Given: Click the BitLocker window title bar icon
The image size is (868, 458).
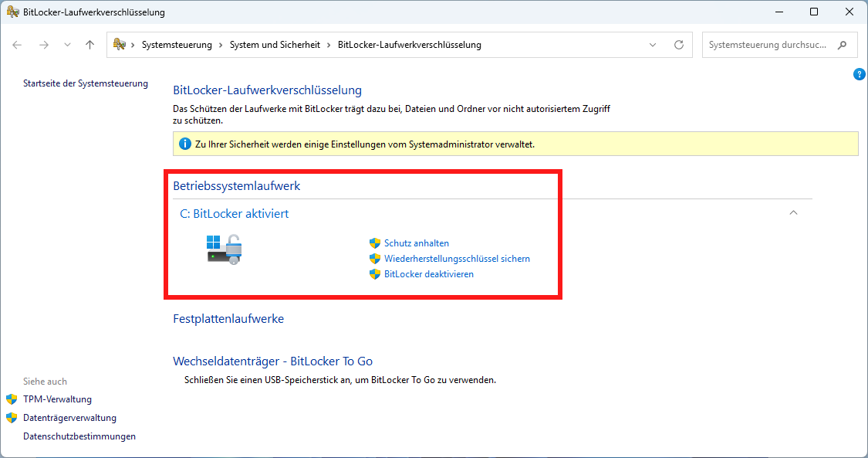Looking at the screenshot, I should [12, 12].
